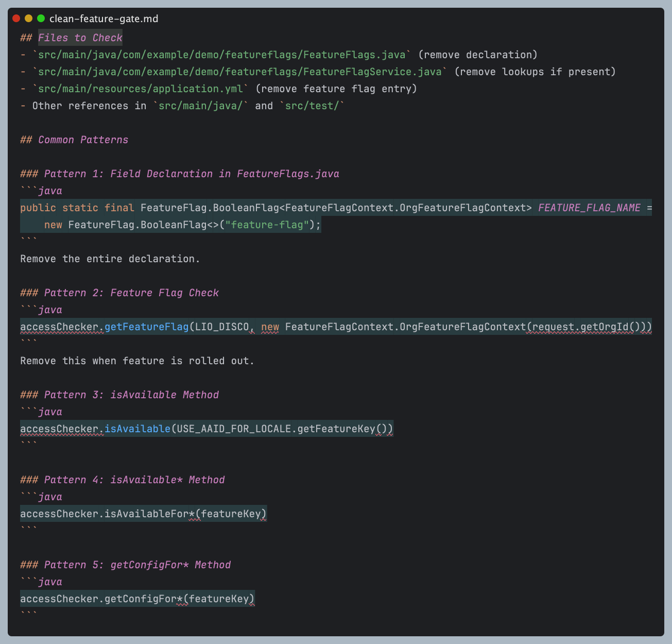
Task: Click the "feature-flag" string literal
Action: (267, 225)
